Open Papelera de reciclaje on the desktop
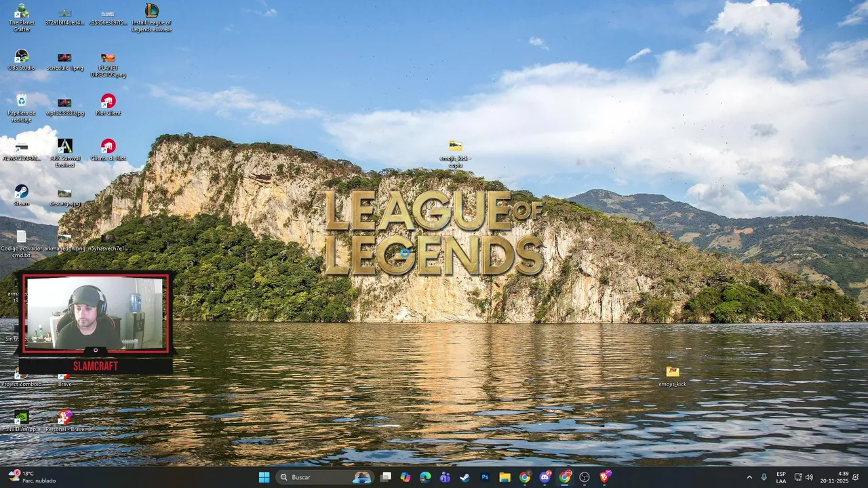Viewport: 868px width, 488px height. coord(22,108)
